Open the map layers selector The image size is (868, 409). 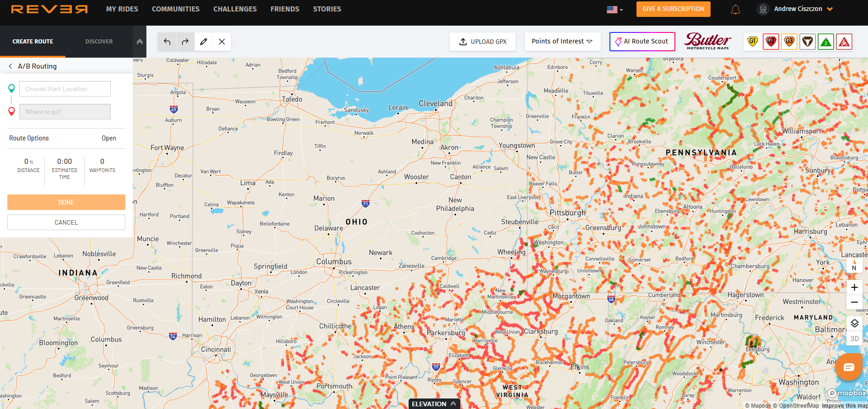[x=854, y=323]
